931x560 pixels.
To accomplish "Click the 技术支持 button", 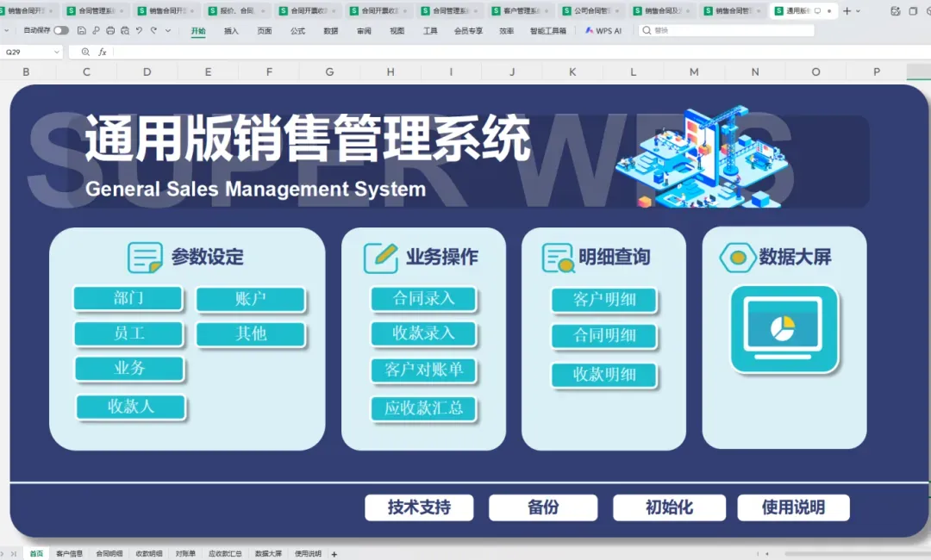I will click(x=419, y=507).
